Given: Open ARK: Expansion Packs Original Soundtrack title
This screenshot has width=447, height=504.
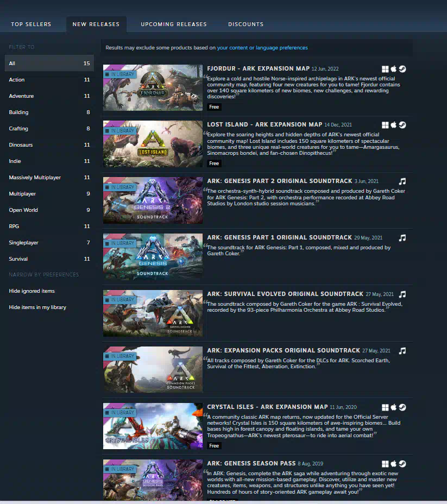Looking at the screenshot, I should [284, 350].
